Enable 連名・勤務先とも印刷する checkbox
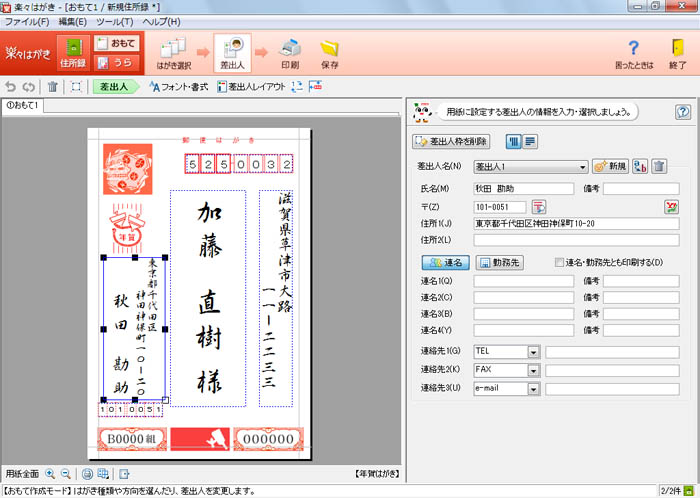Viewport: 700px width, 498px height. 560,262
